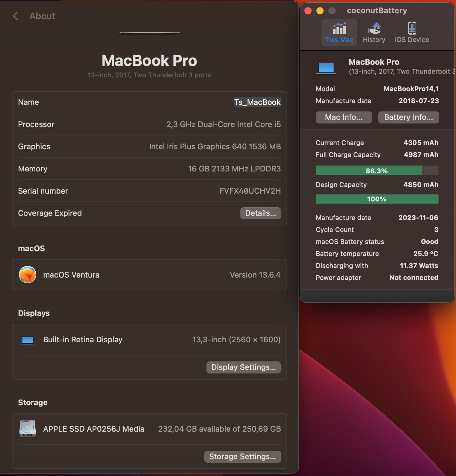Open Coverage Expired Details...
Screen dimensions: 456x476
coord(260,213)
